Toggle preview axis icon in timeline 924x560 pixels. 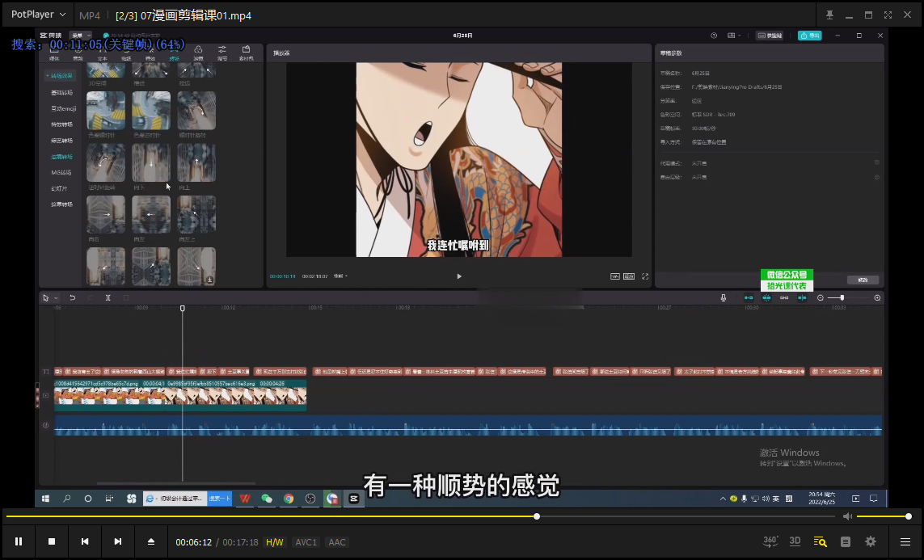[802, 298]
